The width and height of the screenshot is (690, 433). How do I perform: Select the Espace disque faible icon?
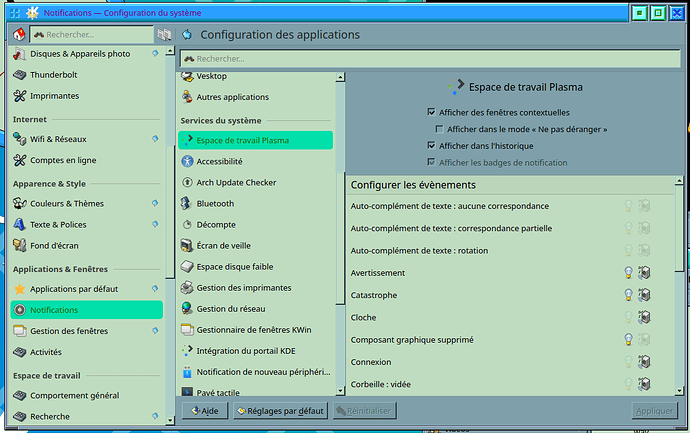pyautogui.click(x=187, y=266)
